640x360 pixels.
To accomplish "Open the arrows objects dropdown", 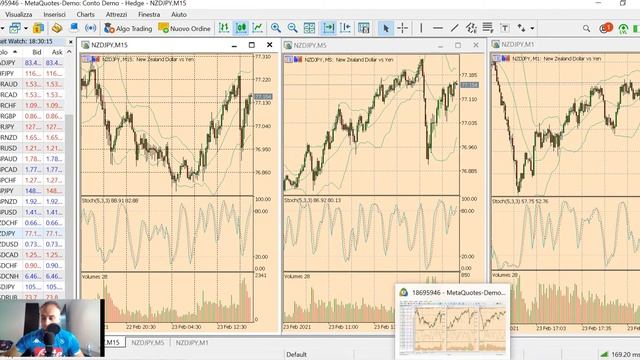I will (x=532, y=28).
